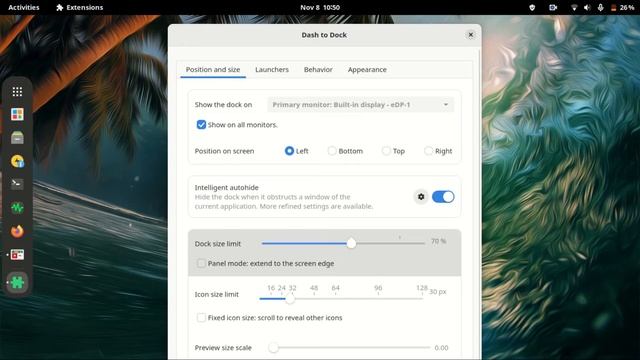640x360 pixels.
Task: Click the 0.00 preview scale value
Action: pos(441,348)
